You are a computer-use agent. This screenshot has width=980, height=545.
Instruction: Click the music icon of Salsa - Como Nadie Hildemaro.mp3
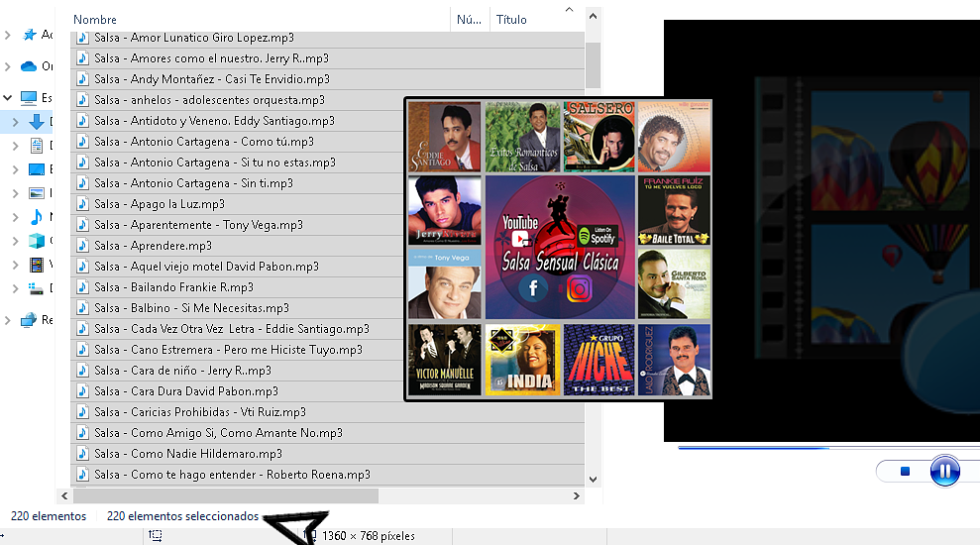[82, 454]
